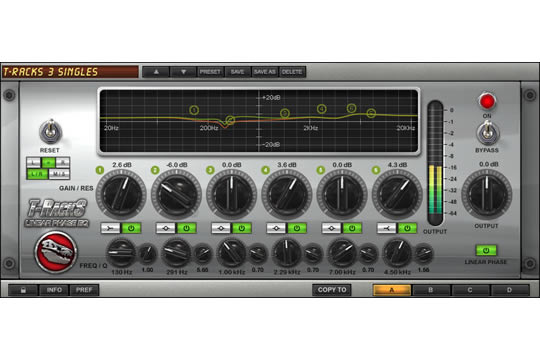Click band 2 Q knob at 5.60

tap(202, 254)
